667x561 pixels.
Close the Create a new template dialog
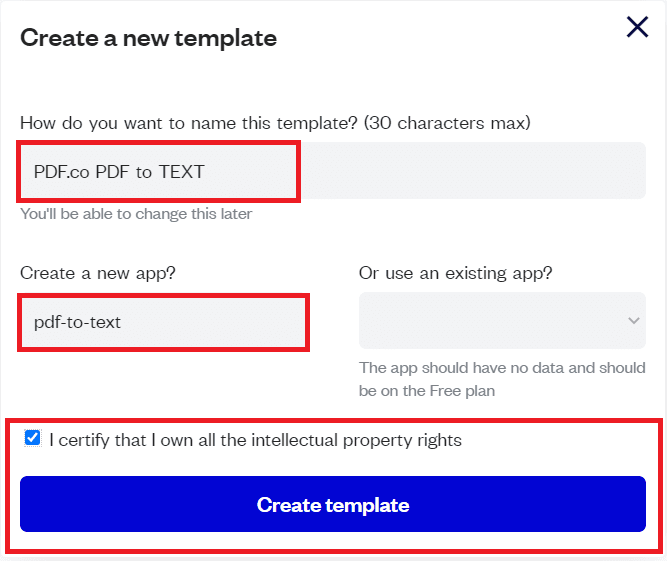[x=637, y=28]
